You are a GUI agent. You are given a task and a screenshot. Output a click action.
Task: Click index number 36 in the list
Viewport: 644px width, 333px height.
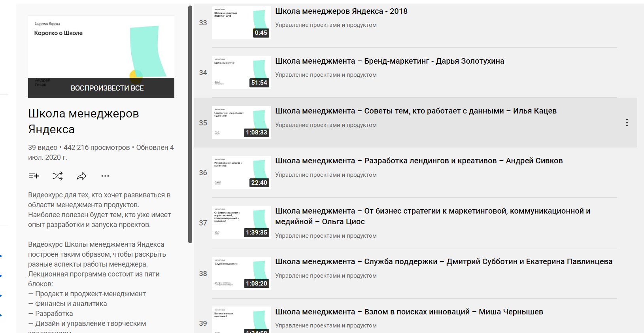(x=203, y=173)
